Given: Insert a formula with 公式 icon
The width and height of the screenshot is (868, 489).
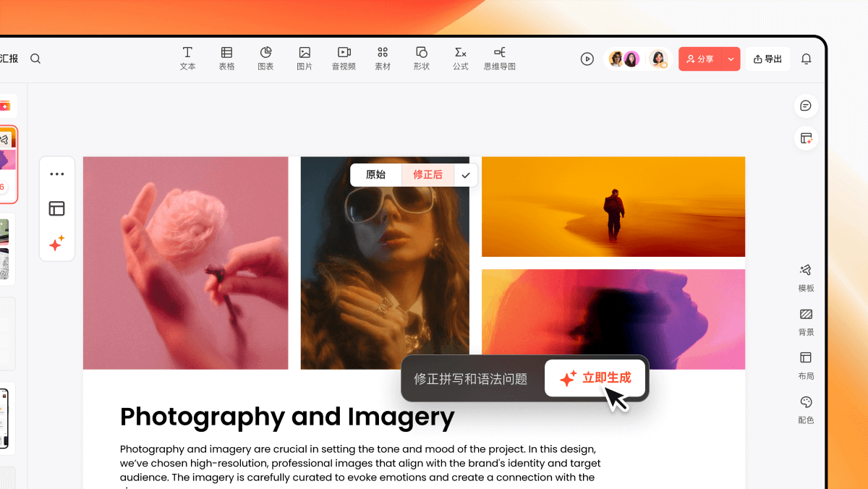Looking at the screenshot, I should point(461,58).
